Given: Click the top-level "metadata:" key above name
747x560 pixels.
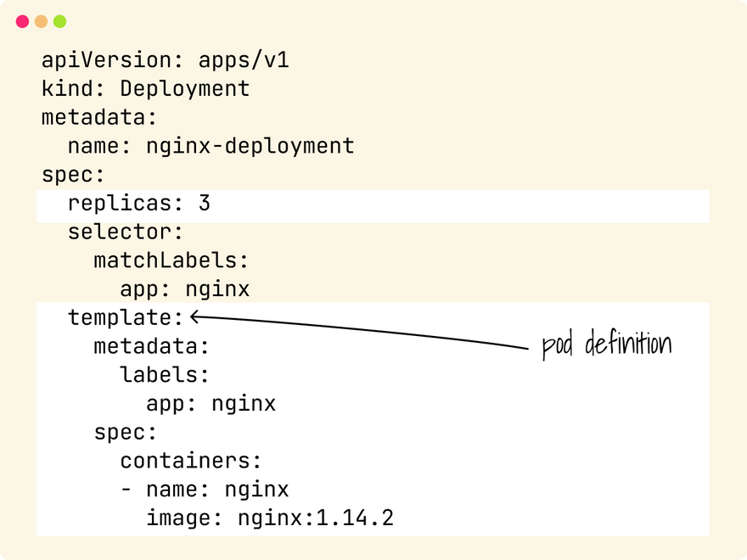Looking at the screenshot, I should [99, 117].
